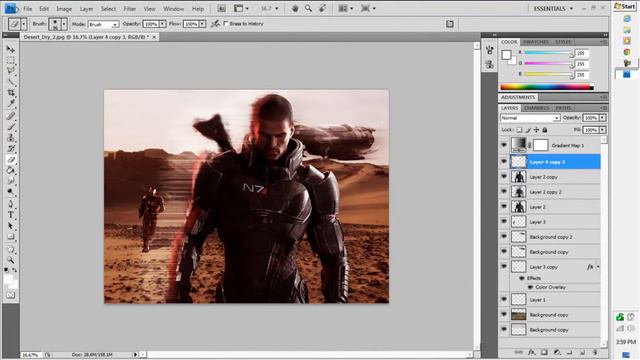Launch Bridge from the application bar
Viewport: 640px width, 360px height.
[x=221, y=8]
